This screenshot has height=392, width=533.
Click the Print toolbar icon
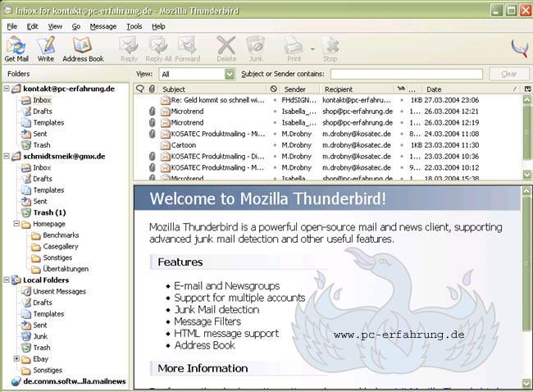point(294,50)
